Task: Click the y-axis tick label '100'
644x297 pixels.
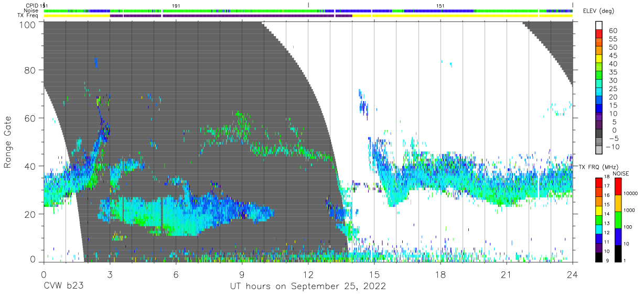Action: 28,24
